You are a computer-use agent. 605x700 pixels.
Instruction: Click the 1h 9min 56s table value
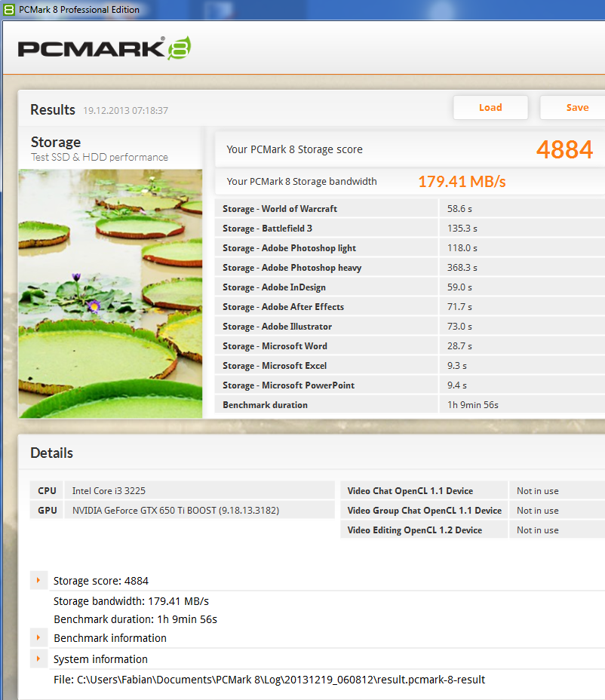pos(473,405)
